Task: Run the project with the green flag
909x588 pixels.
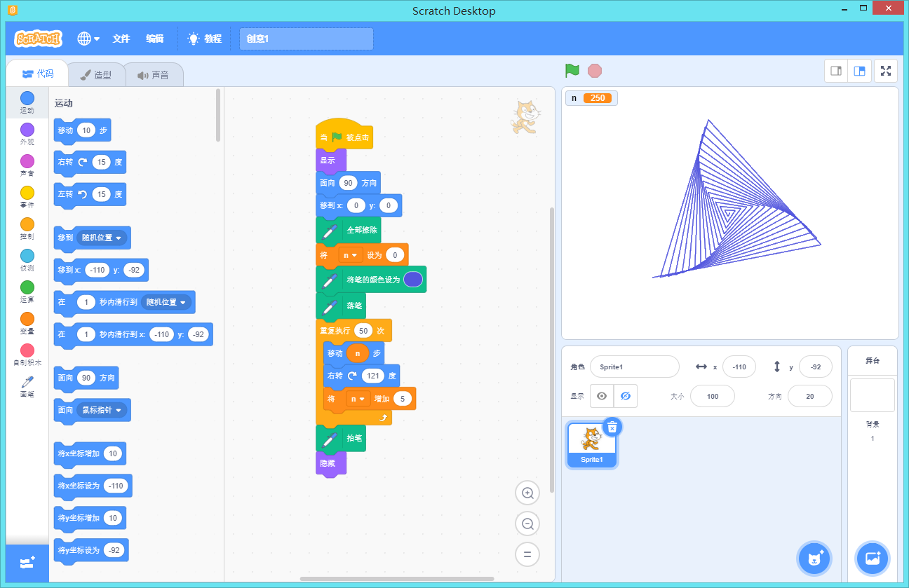Action: pyautogui.click(x=571, y=71)
